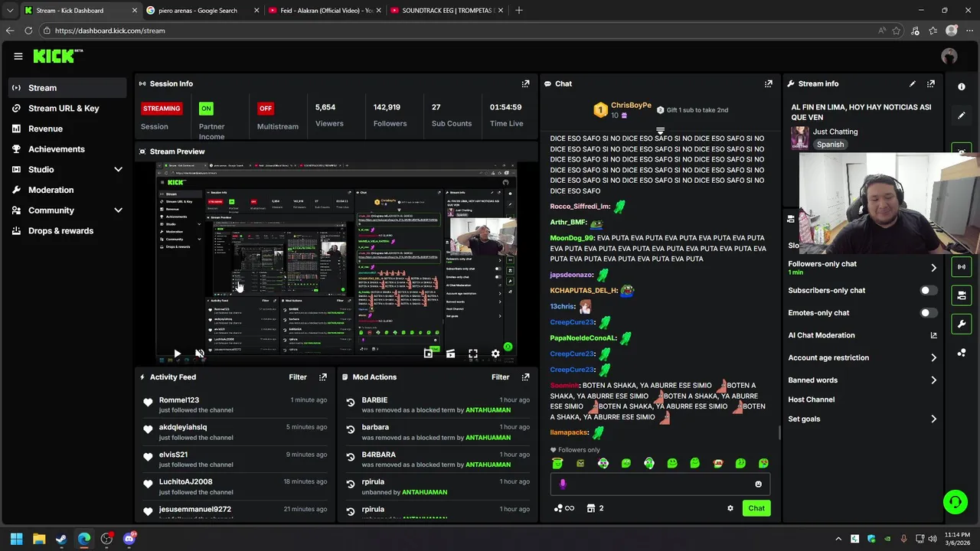Open picture-in-picture for stream preview
The image size is (980, 551).
click(428, 354)
